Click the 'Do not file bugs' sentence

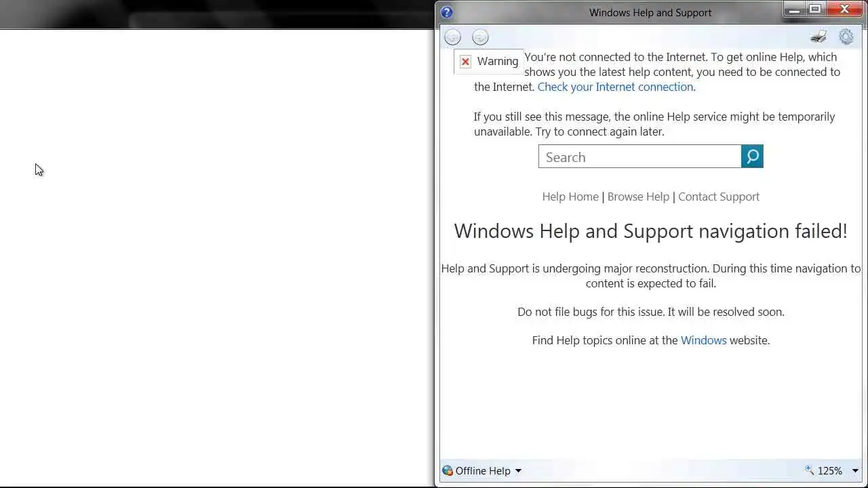[650, 312]
